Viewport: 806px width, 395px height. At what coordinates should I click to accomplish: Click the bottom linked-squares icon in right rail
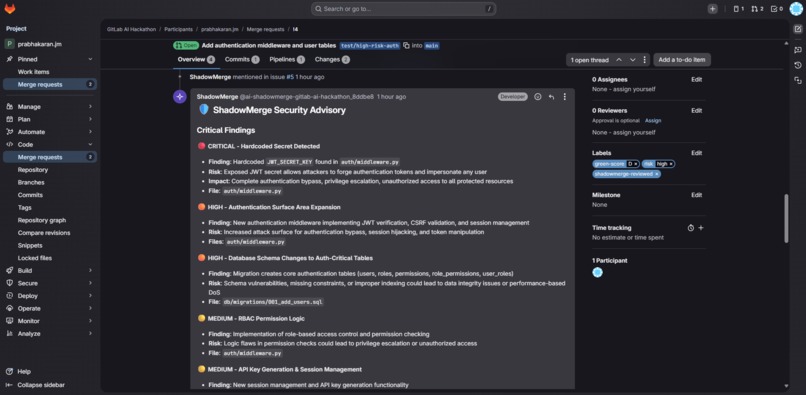[798, 80]
